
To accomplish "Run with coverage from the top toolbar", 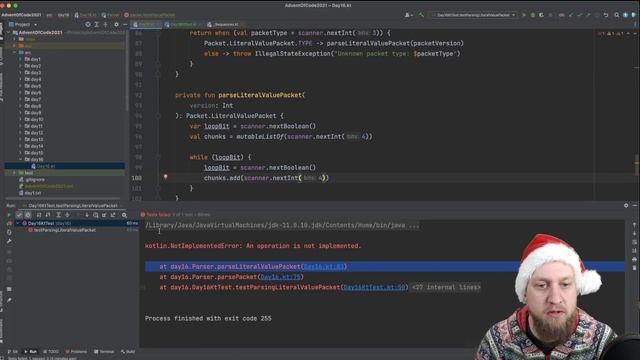I will pos(542,15).
